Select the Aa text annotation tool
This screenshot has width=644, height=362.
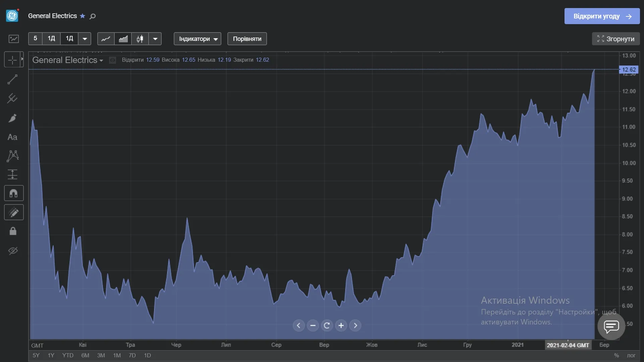pos(12,137)
